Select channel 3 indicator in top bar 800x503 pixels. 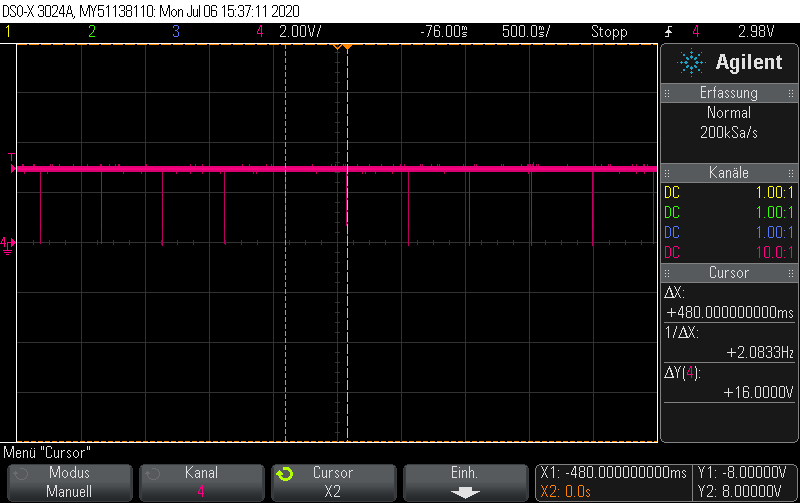176,32
